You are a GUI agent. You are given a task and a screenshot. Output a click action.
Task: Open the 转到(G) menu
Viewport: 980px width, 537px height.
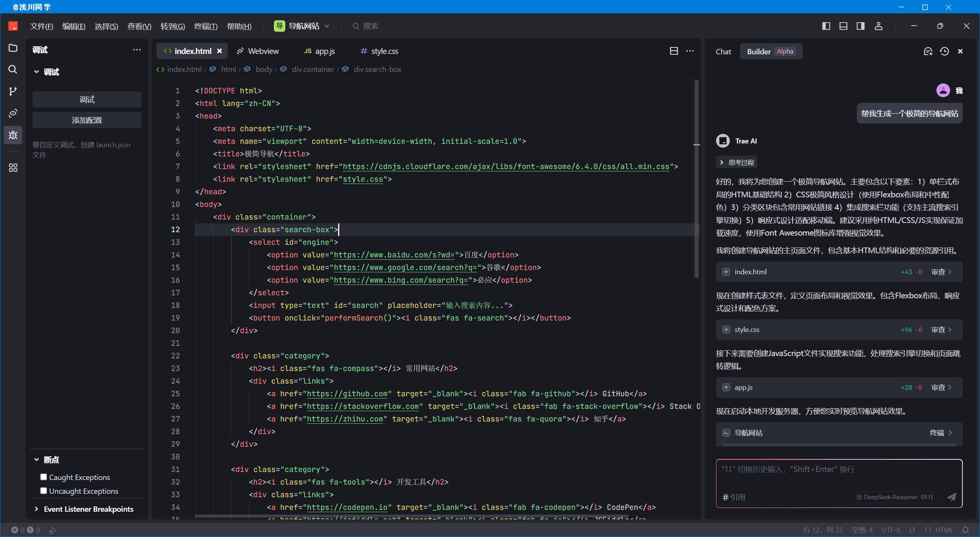173,26
